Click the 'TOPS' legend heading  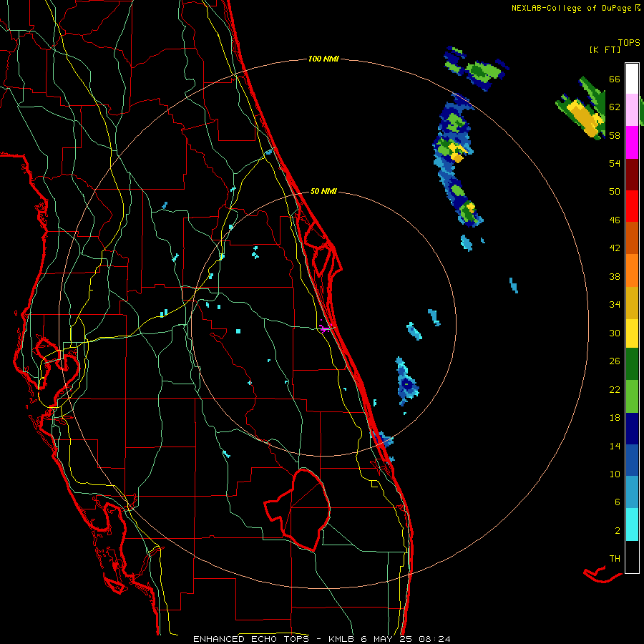tap(629, 43)
